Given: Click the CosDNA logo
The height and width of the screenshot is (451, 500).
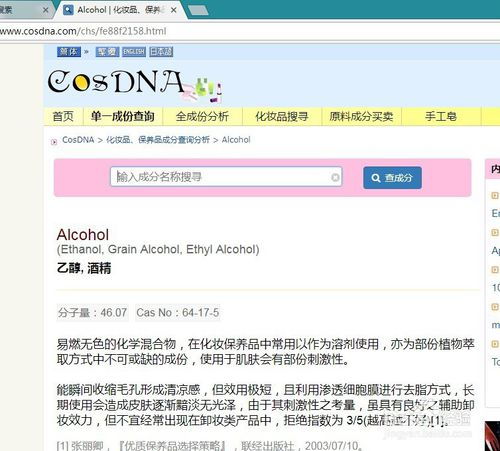Looking at the screenshot, I should (x=135, y=84).
